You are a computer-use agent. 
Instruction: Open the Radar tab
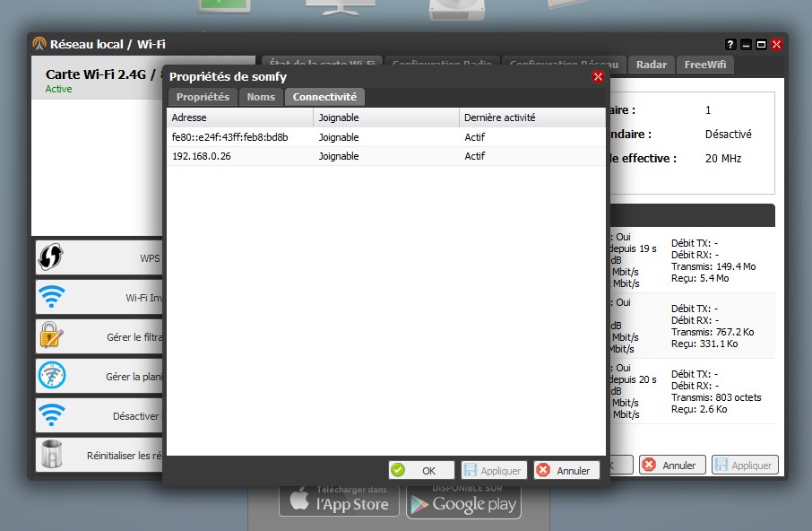pyautogui.click(x=652, y=65)
